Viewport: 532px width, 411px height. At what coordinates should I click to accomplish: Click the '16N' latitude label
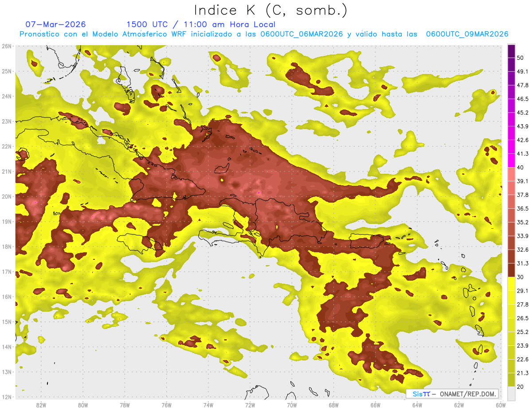(x=6, y=297)
